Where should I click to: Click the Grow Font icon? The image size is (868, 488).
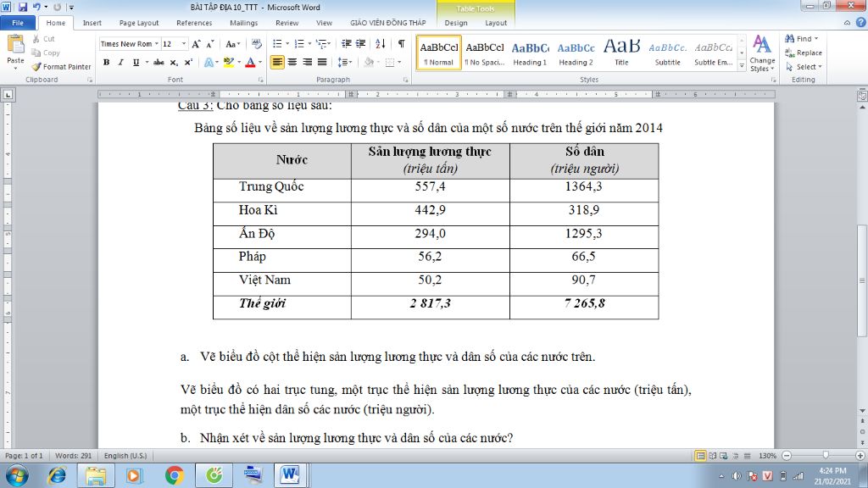point(196,44)
